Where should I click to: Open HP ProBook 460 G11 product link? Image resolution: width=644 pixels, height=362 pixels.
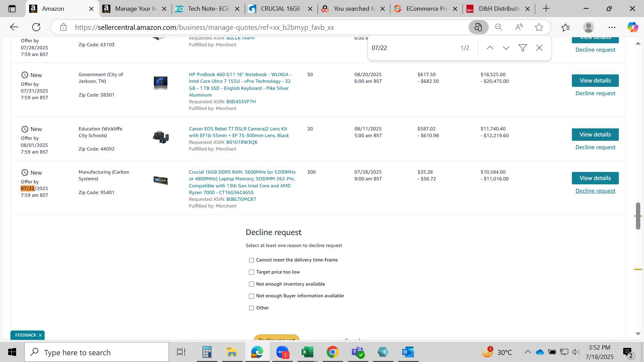240,84
